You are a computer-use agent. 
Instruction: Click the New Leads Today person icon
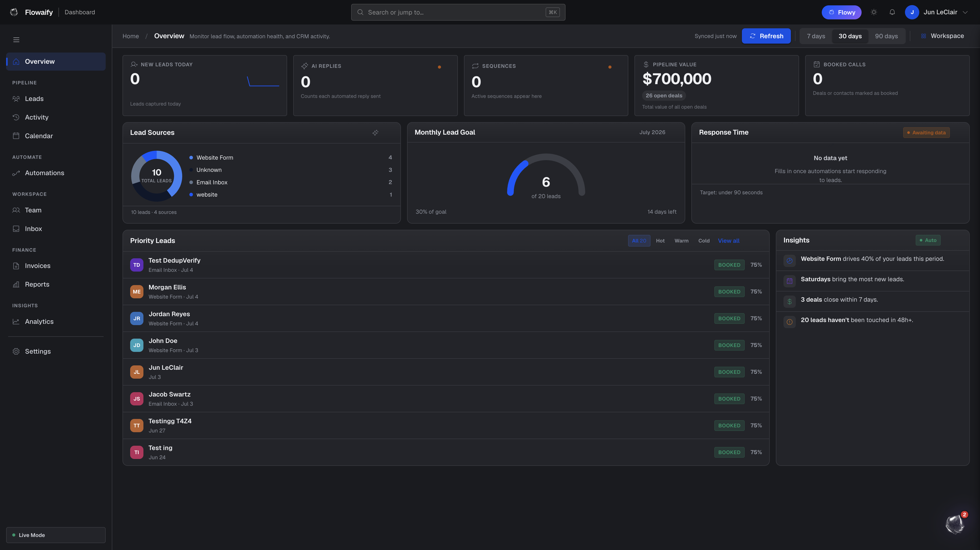pyautogui.click(x=134, y=65)
